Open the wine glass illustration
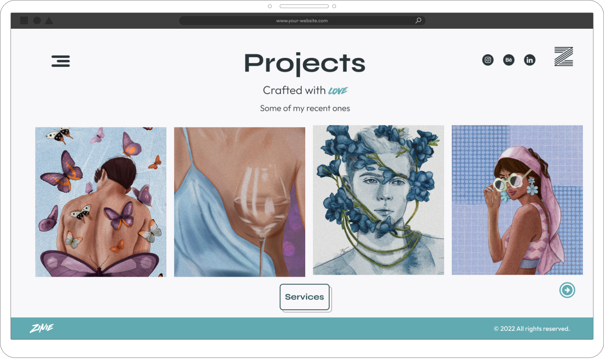The width and height of the screenshot is (604, 364). (240, 202)
